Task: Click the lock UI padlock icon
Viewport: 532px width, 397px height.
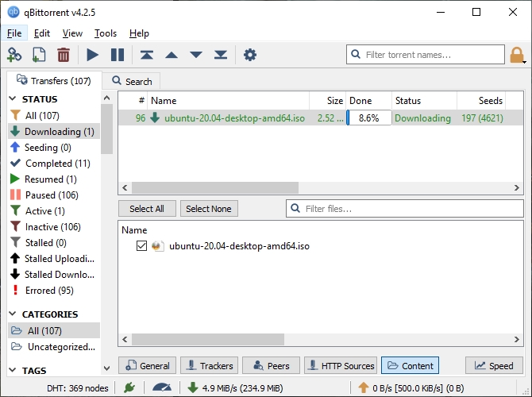Action: click(x=516, y=55)
